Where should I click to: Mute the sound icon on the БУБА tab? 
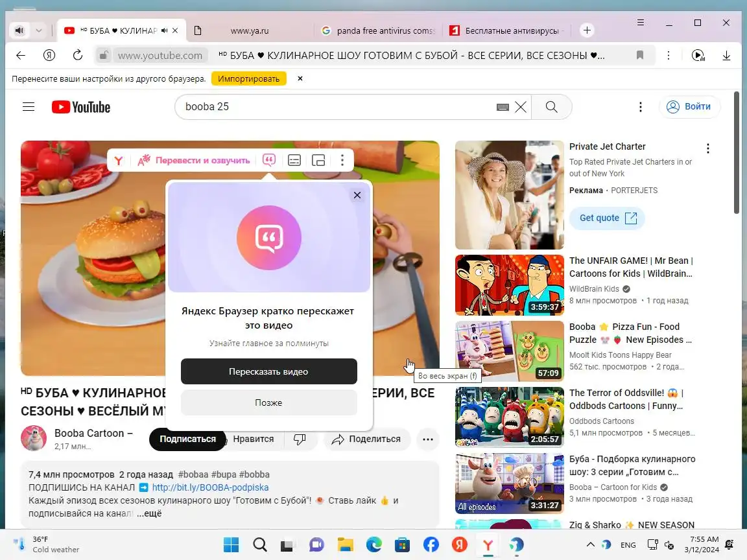click(x=164, y=30)
